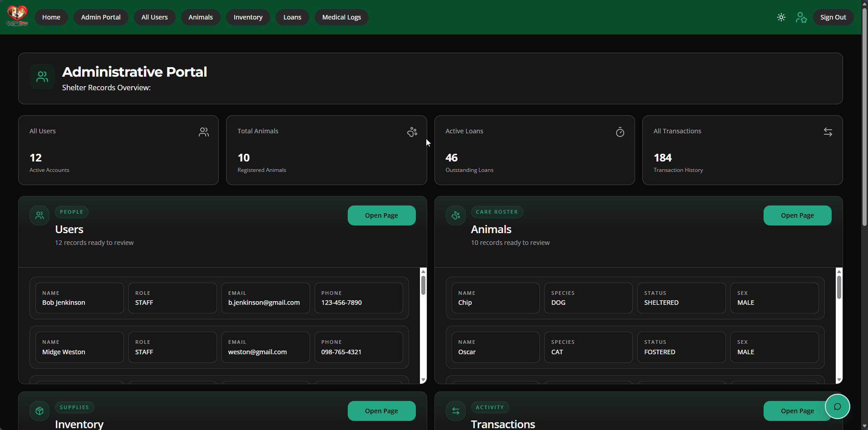The width and height of the screenshot is (868, 430).
Task: Open the chat bubble widget
Action: [x=838, y=406]
